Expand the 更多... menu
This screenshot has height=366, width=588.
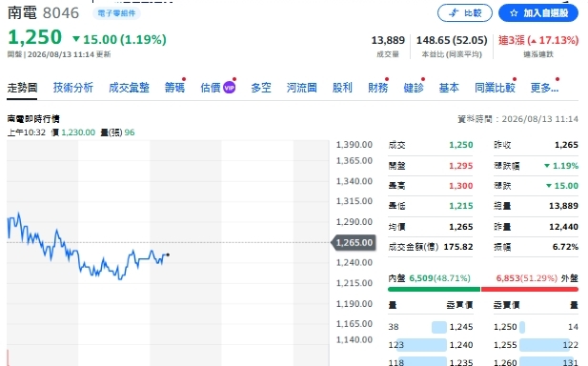544,88
